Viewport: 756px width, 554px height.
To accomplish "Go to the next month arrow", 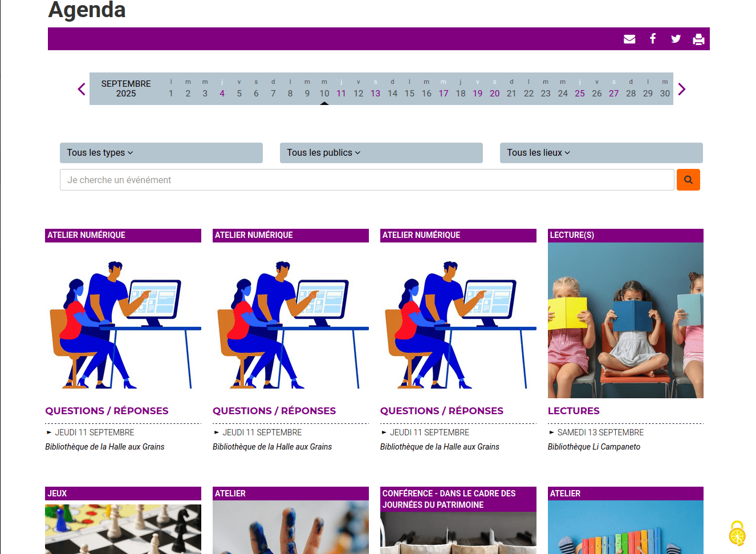I will (681, 89).
